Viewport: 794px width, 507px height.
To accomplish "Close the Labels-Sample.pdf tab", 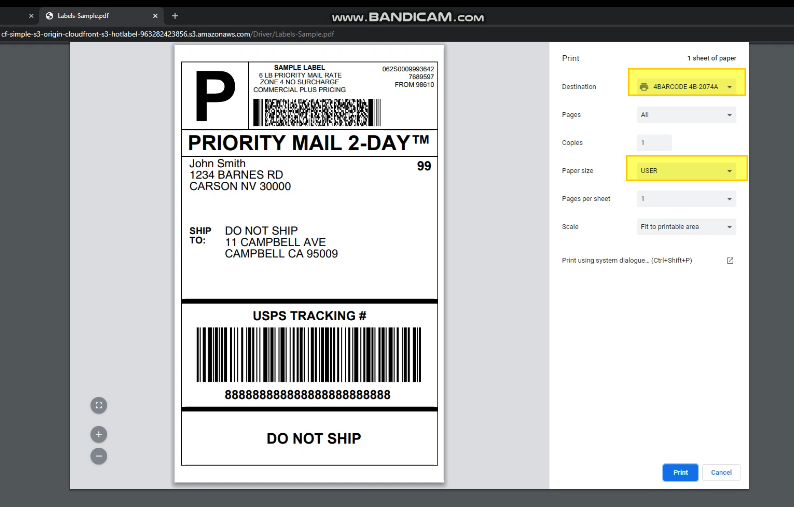I will pyautogui.click(x=155, y=16).
